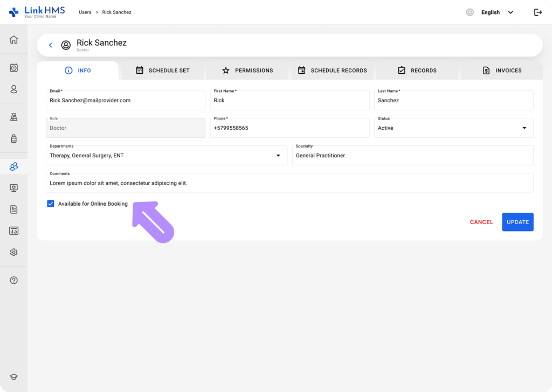Screen dimensions: 552x392
Task: Open the monitor screen sidebar icon
Action: [13, 188]
